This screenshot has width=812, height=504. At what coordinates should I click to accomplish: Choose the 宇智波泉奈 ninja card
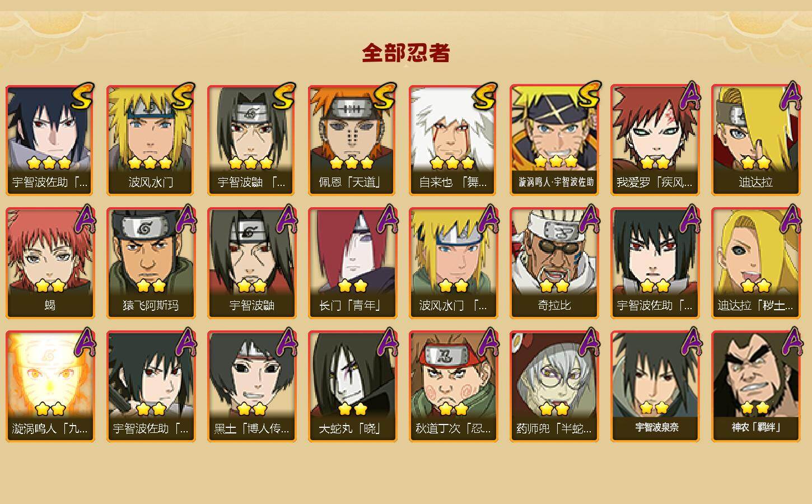pyautogui.click(x=655, y=386)
